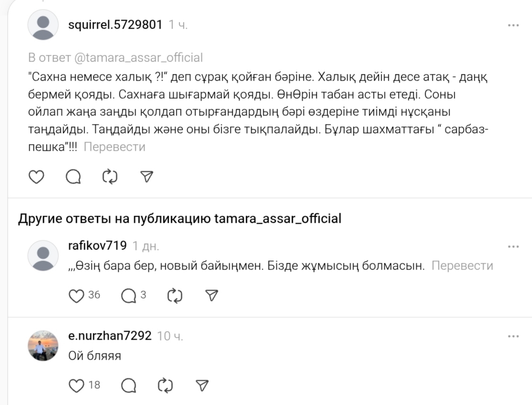Like the e.nurzhan7292 comment
Viewport: 532px width, 405px height.
[x=77, y=385]
